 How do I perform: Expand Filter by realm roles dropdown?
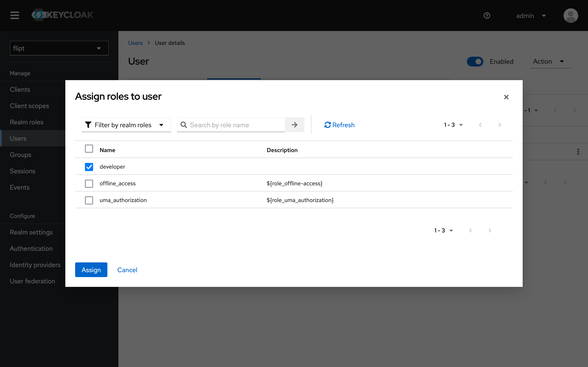coord(126,125)
